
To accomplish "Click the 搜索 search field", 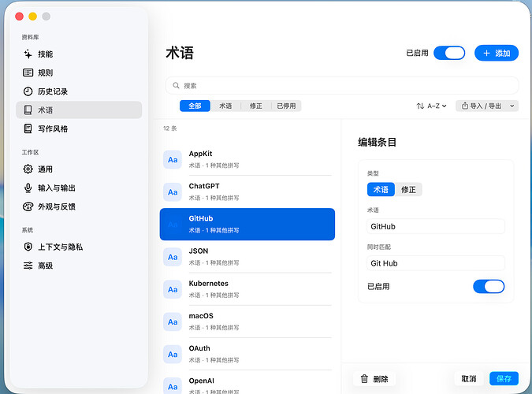I will (x=342, y=86).
